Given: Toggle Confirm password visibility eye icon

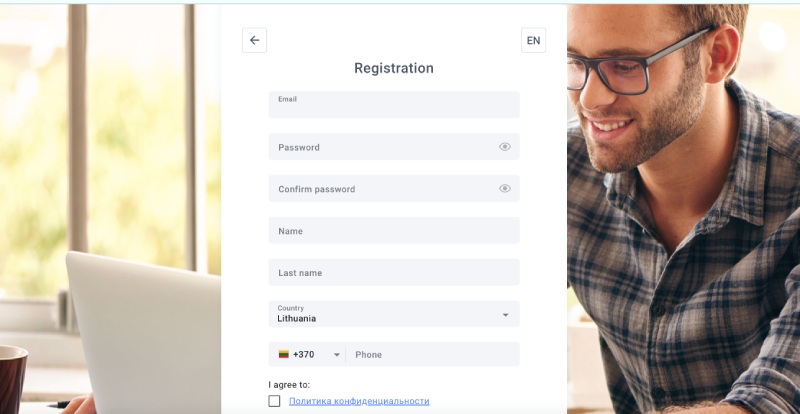Looking at the screenshot, I should pyautogui.click(x=505, y=189).
